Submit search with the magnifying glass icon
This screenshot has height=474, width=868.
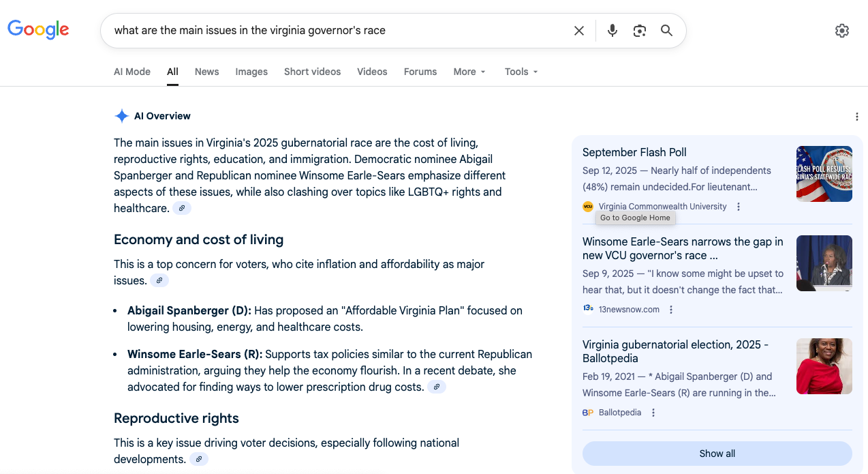point(666,31)
